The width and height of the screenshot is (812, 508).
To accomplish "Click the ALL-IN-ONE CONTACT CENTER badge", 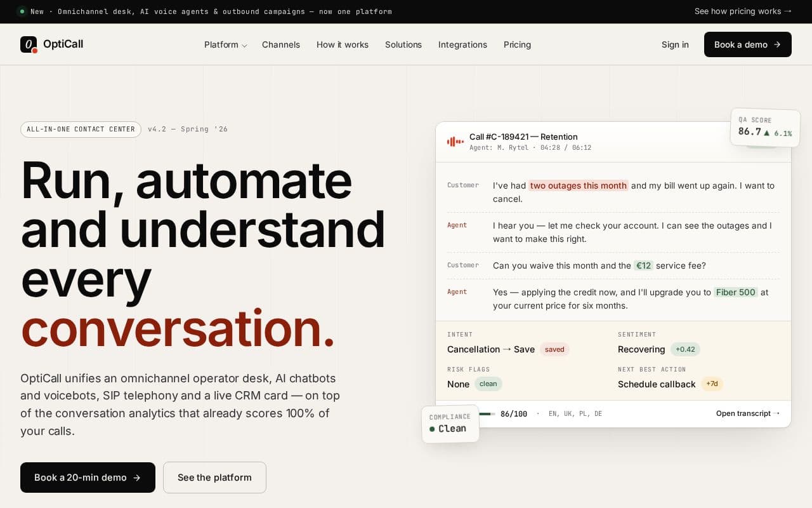I will [x=81, y=130].
